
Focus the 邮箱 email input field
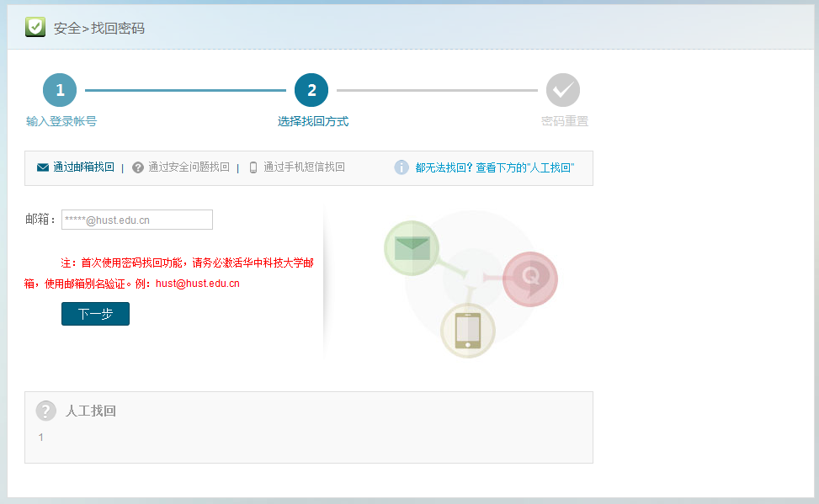tap(137, 220)
